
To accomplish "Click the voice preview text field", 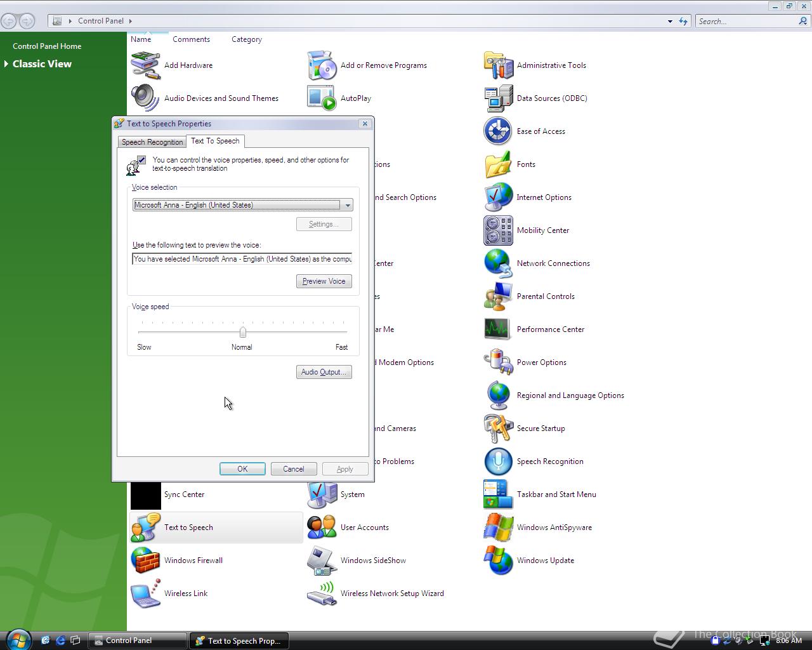I will click(x=242, y=259).
